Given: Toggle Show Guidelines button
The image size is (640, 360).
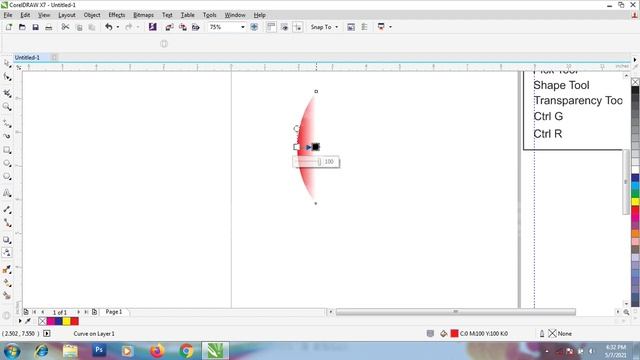Looking at the screenshot, I should point(298,27).
